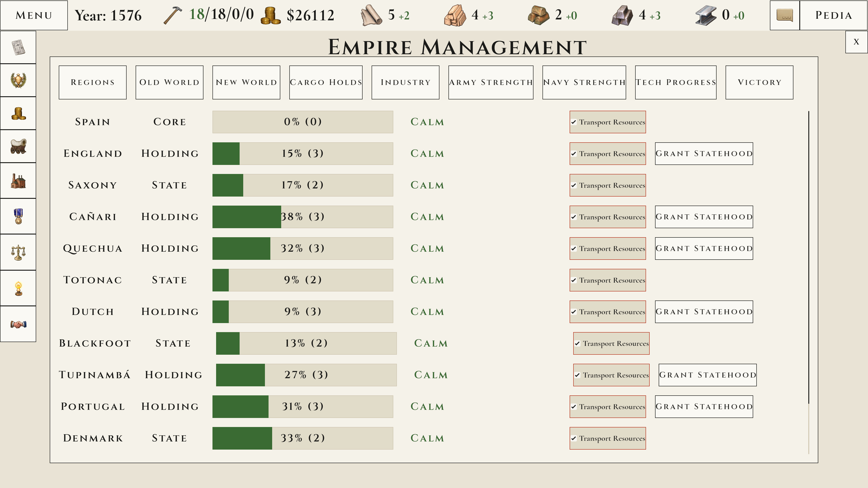This screenshot has width=868, height=488.
Task: Click the iron ingots resource icon
Action: pyautogui.click(x=622, y=16)
